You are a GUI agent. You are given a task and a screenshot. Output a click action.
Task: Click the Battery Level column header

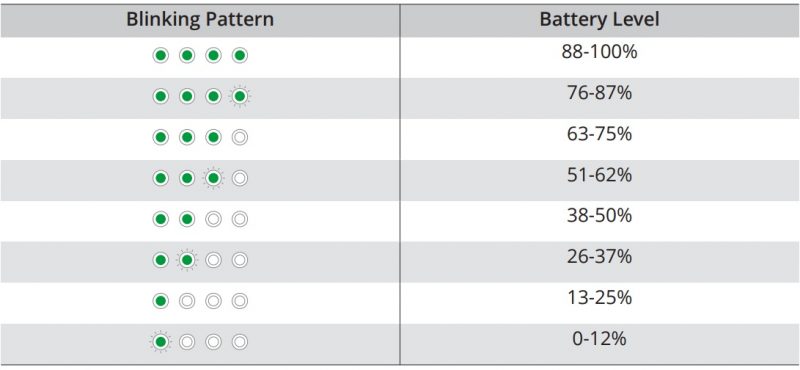click(599, 20)
